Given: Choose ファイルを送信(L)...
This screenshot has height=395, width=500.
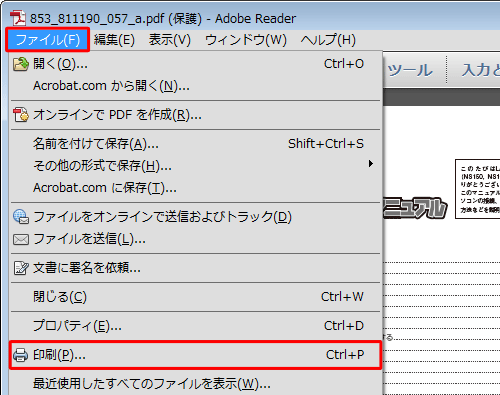Looking at the screenshot, I should coord(195,239).
